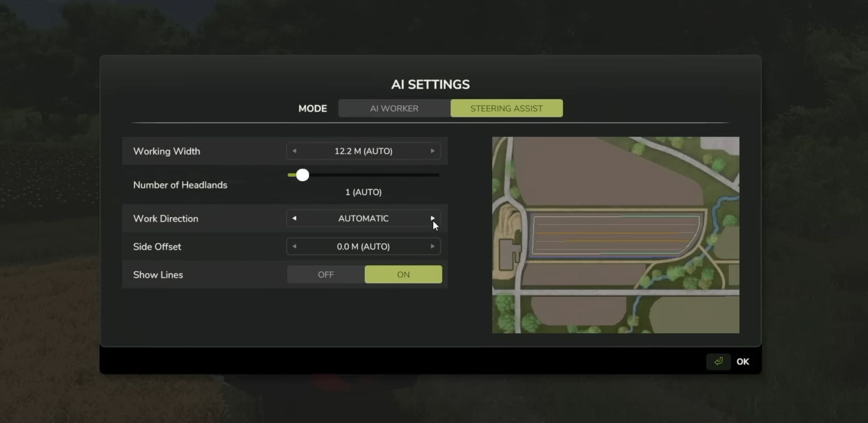Decrease Side Offset with left arrow
The height and width of the screenshot is (423, 868).
click(x=294, y=247)
